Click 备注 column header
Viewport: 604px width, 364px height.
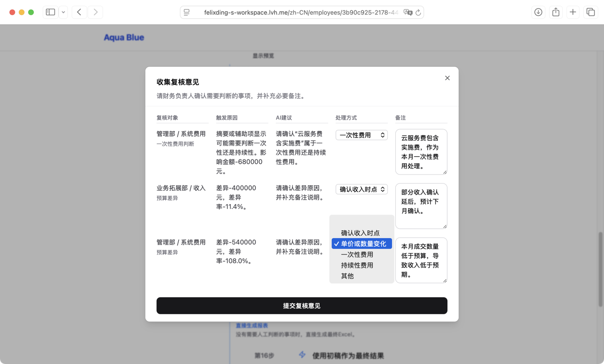click(x=400, y=117)
